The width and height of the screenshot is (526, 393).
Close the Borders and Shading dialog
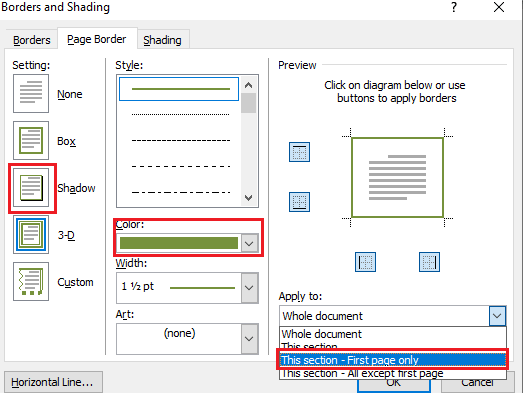[x=499, y=7]
